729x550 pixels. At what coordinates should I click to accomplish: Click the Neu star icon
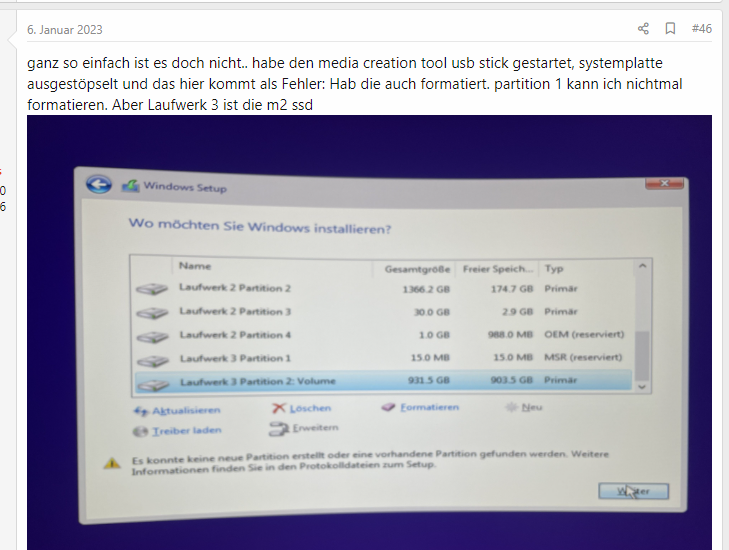(511, 407)
